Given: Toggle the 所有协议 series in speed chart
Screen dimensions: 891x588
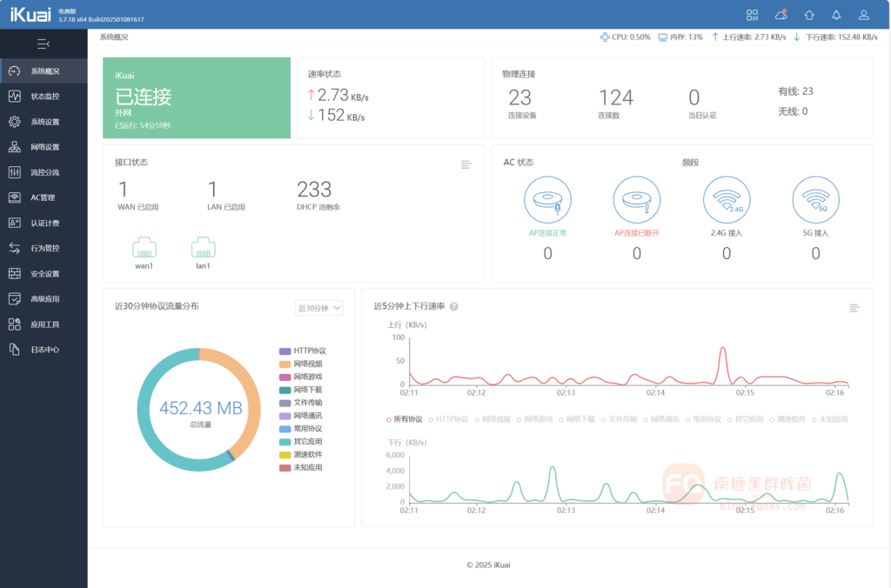Looking at the screenshot, I should [404, 419].
